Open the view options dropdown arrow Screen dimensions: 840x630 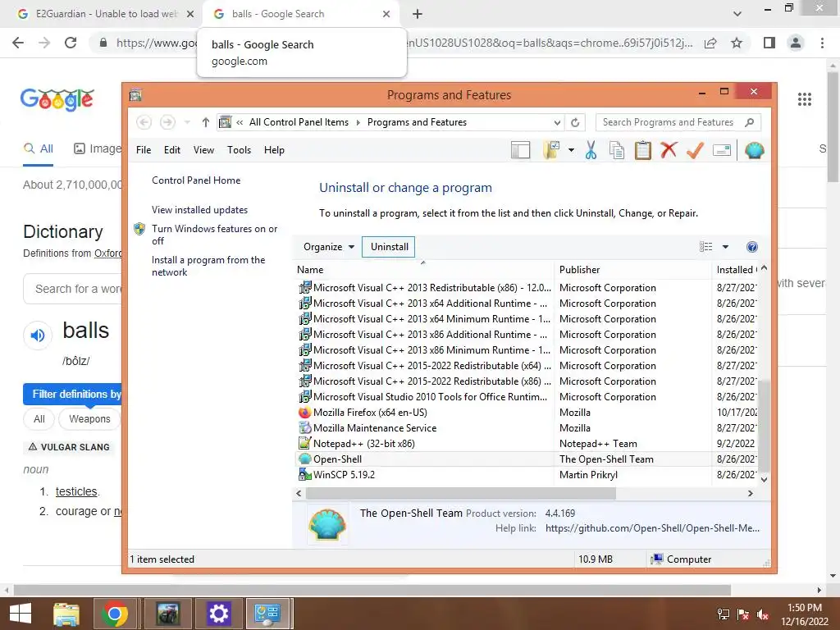click(725, 247)
